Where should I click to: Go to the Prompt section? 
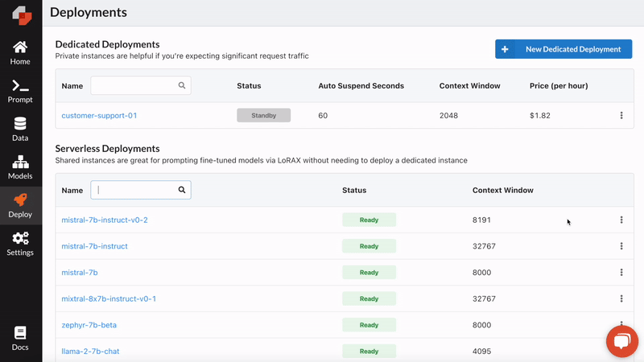coord(21,91)
